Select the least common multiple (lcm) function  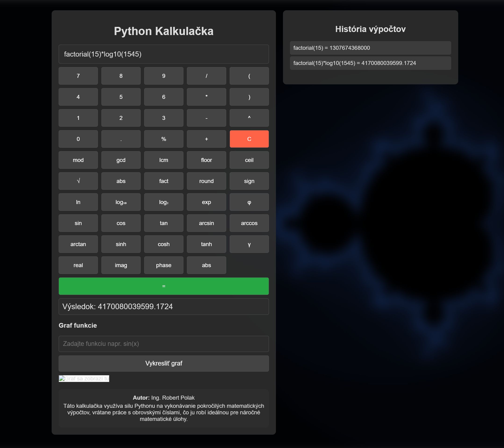click(163, 160)
